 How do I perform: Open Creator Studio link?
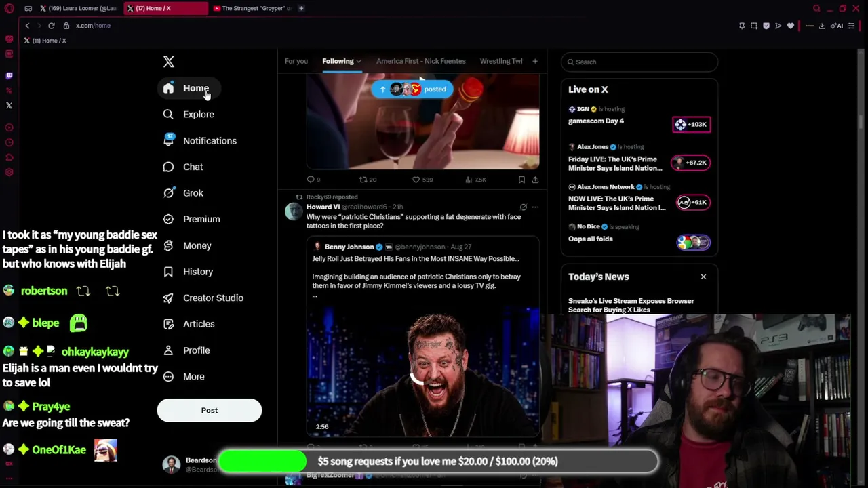point(213,298)
